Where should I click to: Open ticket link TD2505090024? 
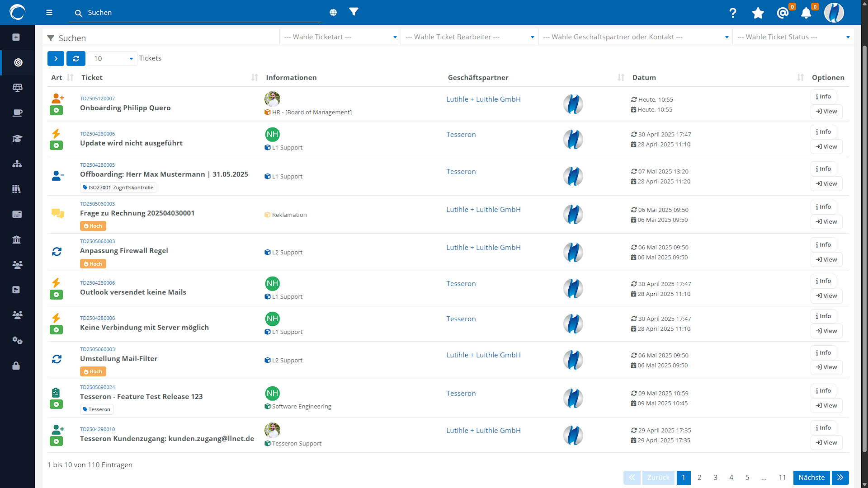tap(97, 387)
